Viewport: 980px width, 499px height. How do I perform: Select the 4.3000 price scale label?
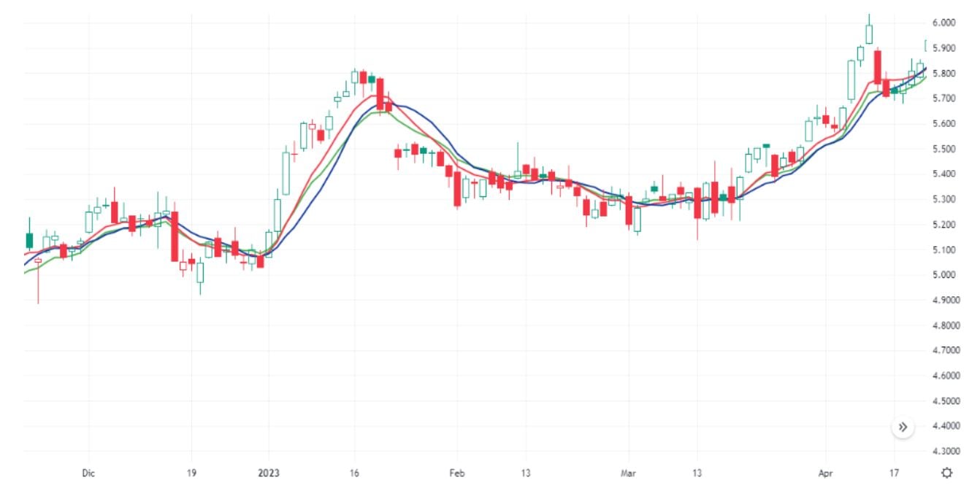pyautogui.click(x=946, y=452)
